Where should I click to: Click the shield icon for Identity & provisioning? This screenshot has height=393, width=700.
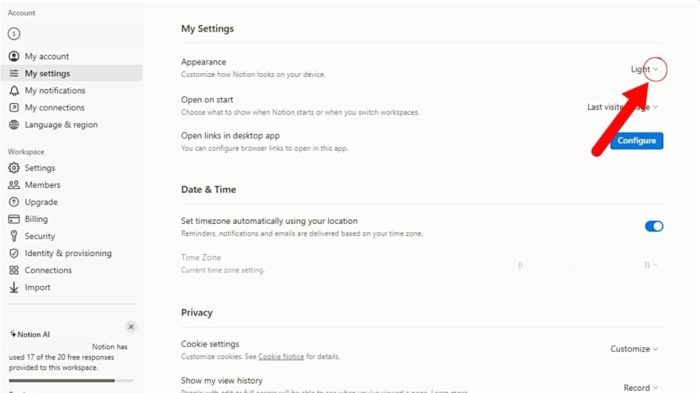tap(14, 253)
